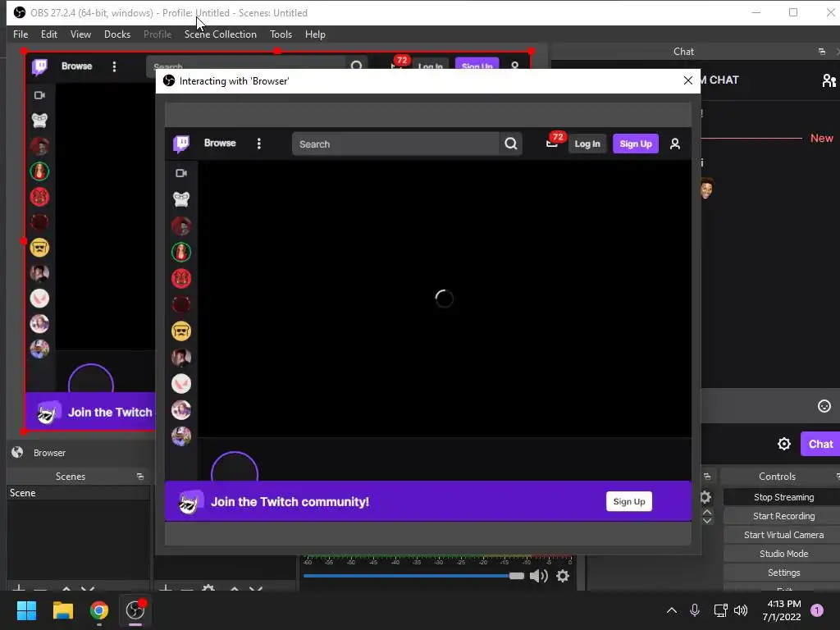The height and width of the screenshot is (630, 840).
Task: Click the microphone tray icon
Action: 694,610
